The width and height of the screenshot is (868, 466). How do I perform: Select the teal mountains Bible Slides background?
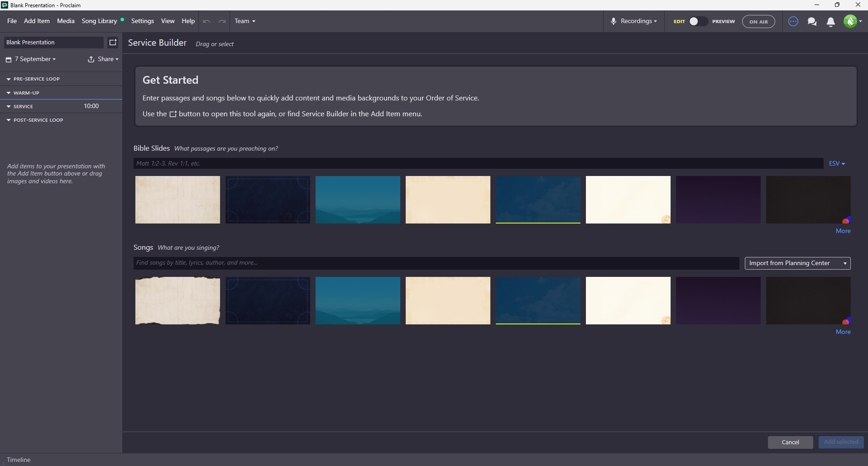pos(358,200)
